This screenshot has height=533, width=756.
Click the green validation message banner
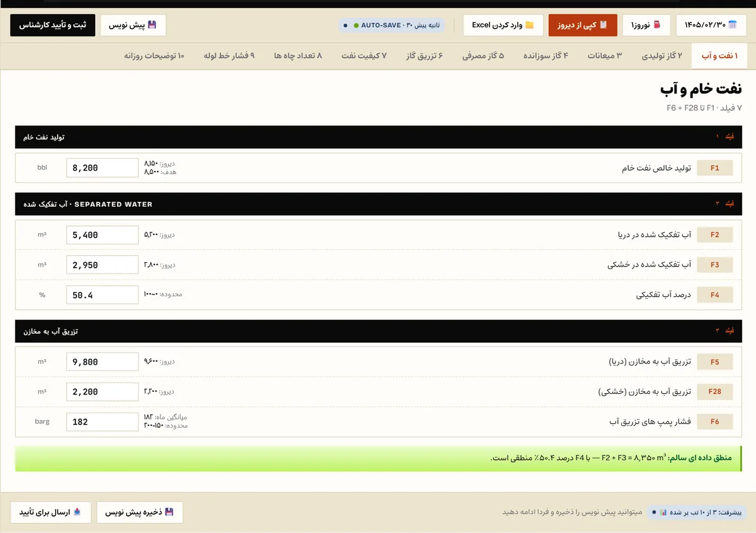[379, 458]
